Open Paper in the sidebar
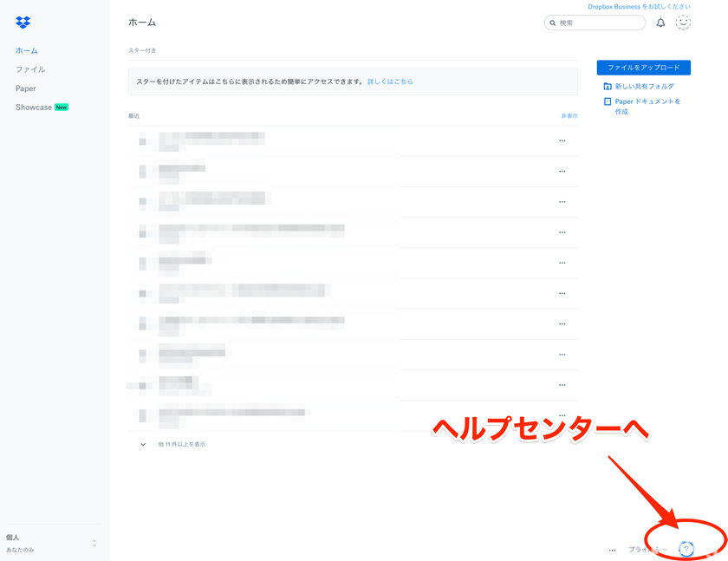This screenshot has width=728, height=561. 25,88
